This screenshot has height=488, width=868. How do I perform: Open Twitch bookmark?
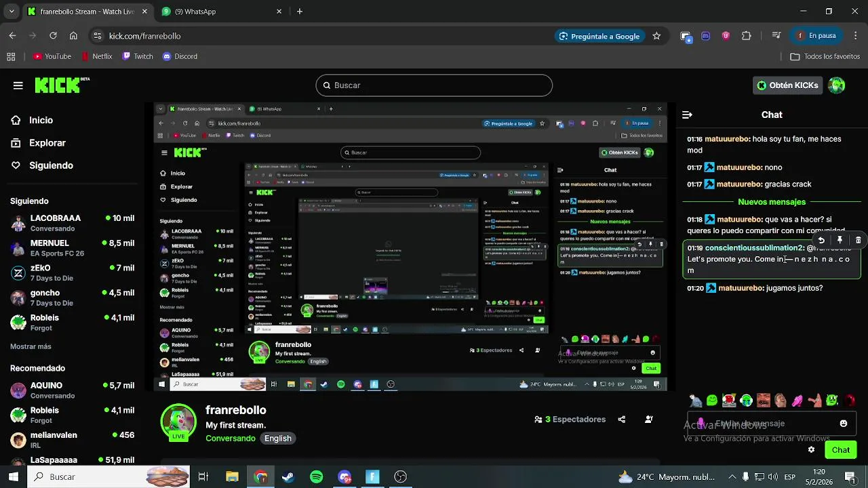pos(138,57)
